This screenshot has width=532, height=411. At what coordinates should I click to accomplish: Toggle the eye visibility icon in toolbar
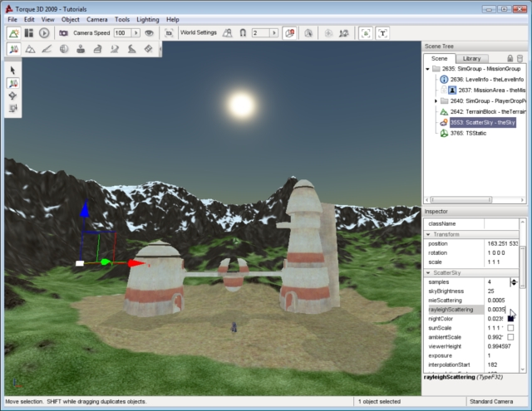click(x=149, y=33)
